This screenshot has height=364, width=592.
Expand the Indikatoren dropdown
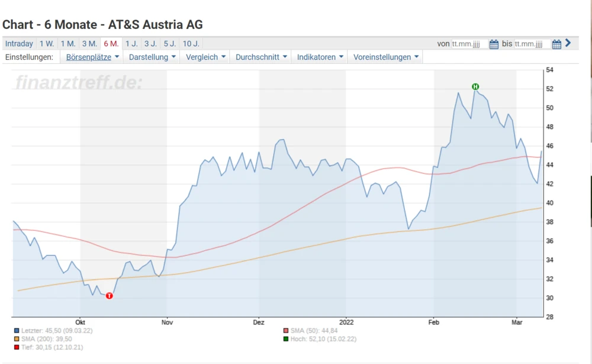pos(320,57)
